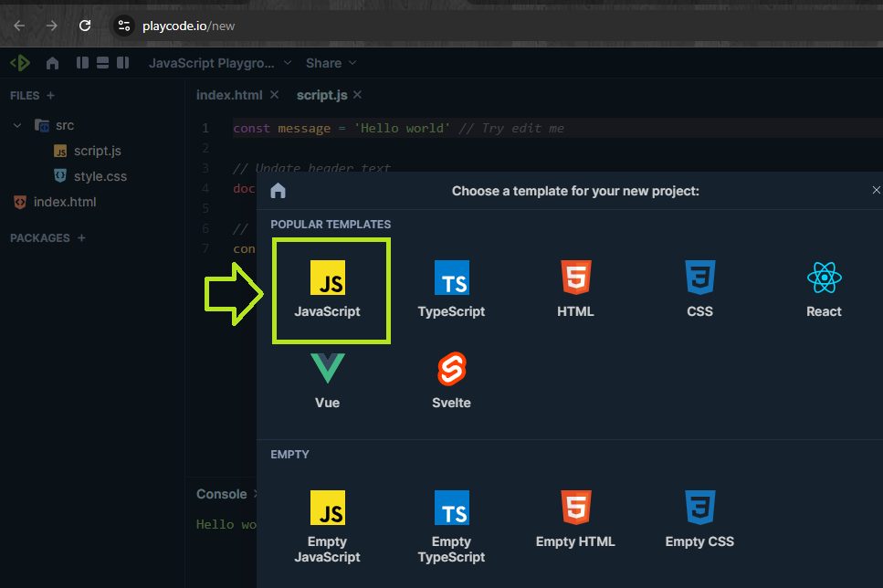The height and width of the screenshot is (588, 883).
Task: Toggle the right panel layout button
Action: 121,63
